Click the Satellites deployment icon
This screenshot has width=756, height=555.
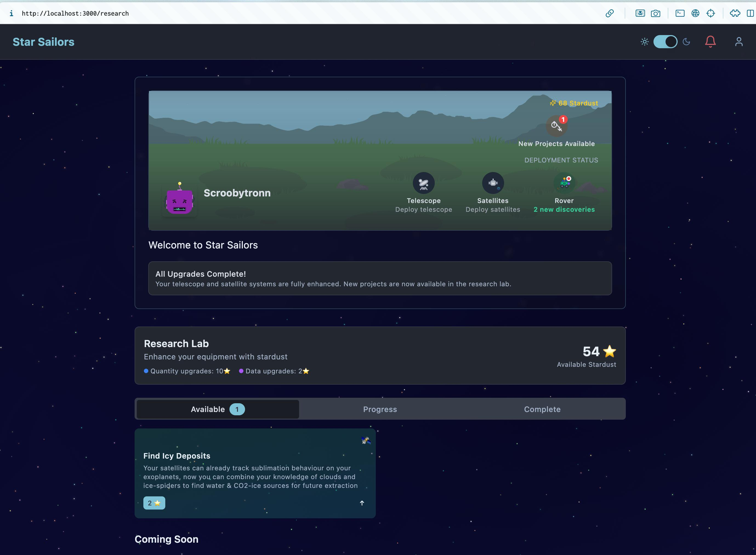[493, 183]
